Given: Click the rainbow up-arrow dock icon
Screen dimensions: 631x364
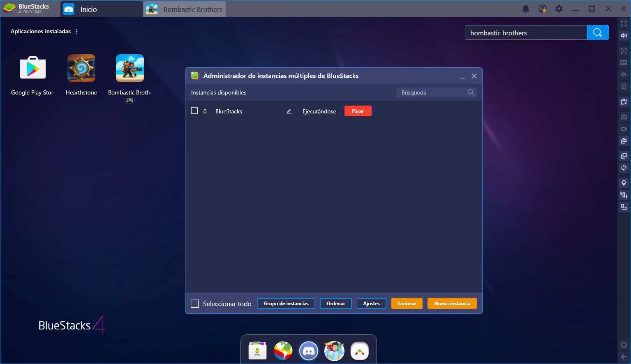Looking at the screenshot, I should [360, 351].
